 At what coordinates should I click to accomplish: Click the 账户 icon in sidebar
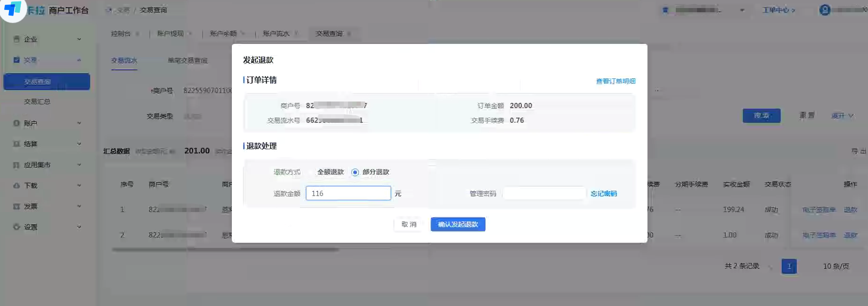pyautogui.click(x=17, y=123)
